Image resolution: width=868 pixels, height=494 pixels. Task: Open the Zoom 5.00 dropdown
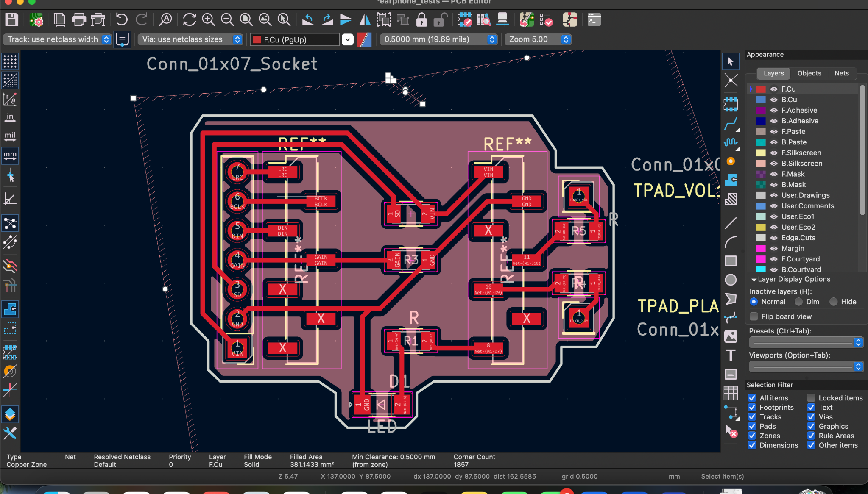566,39
